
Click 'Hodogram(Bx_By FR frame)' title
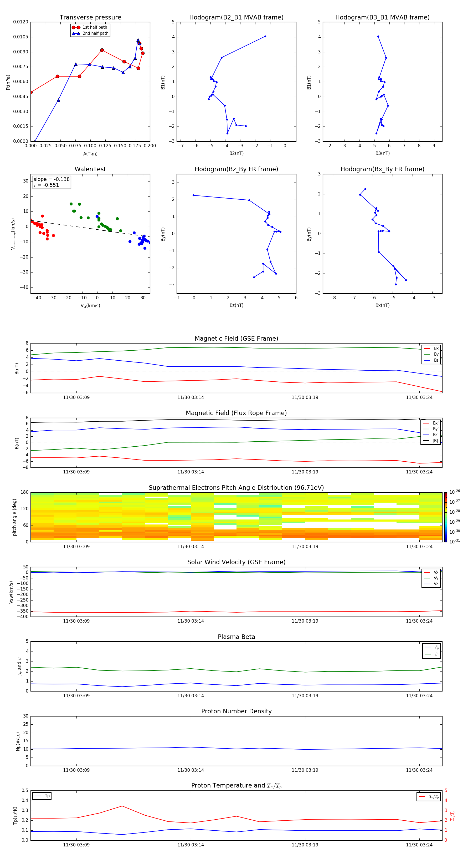pyautogui.click(x=382, y=169)
